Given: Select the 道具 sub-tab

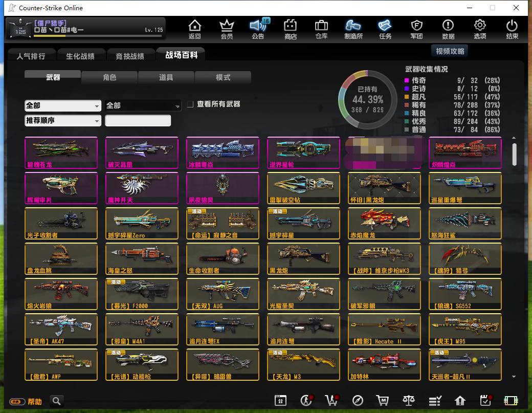Looking at the screenshot, I should (166, 77).
